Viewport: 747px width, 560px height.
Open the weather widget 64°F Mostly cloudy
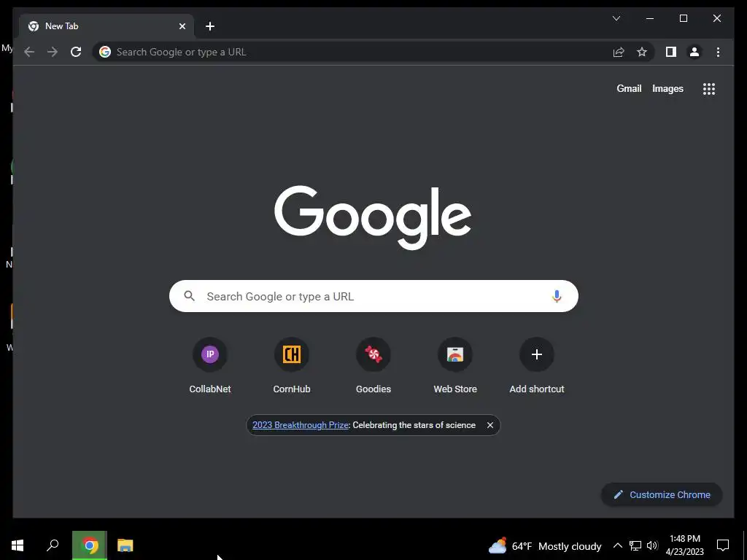(x=545, y=545)
